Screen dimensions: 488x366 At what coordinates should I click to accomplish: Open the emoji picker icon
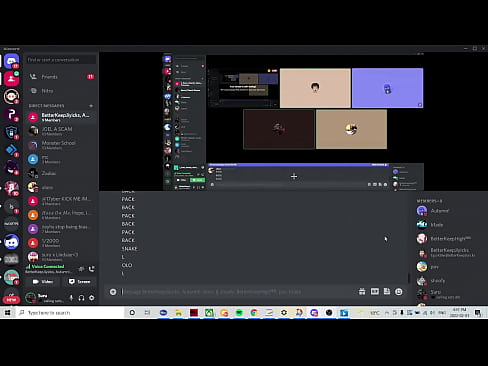tap(399, 292)
